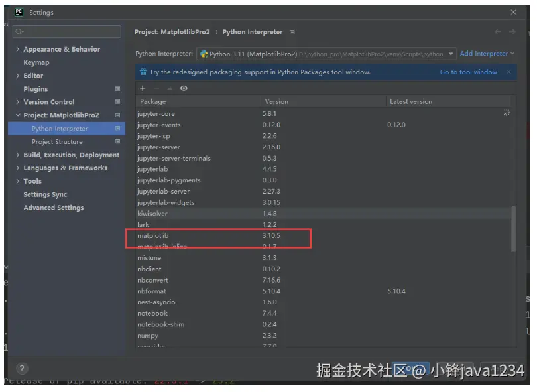The width and height of the screenshot is (537, 392).
Task: Select the jupyter-core package row
Action: [x=323, y=114]
